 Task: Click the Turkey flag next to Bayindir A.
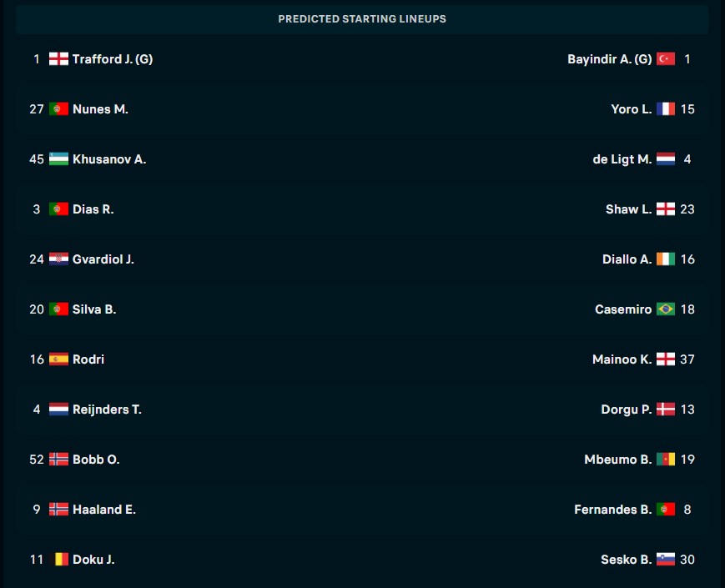[x=666, y=59]
